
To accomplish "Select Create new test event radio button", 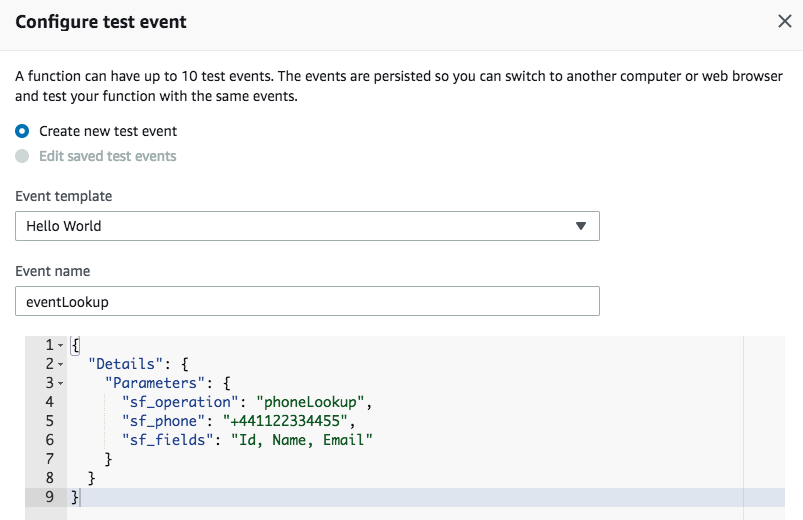I will point(22,131).
